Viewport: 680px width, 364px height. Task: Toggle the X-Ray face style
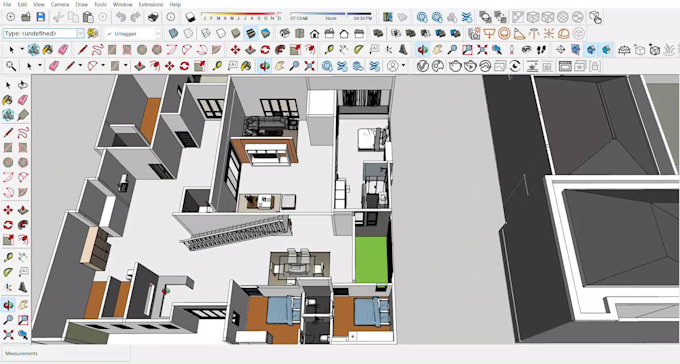(x=173, y=33)
